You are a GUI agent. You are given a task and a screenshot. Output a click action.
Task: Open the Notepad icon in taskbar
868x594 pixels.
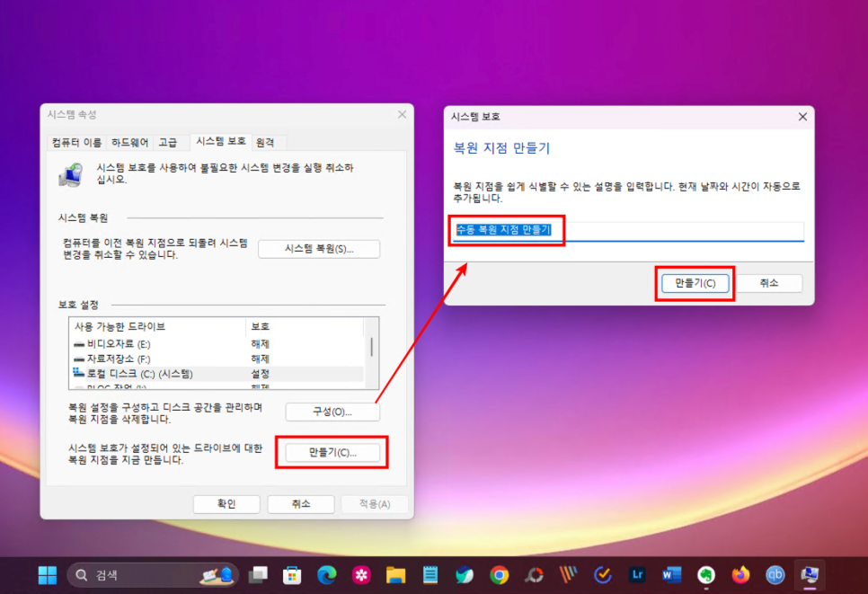(x=430, y=575)
